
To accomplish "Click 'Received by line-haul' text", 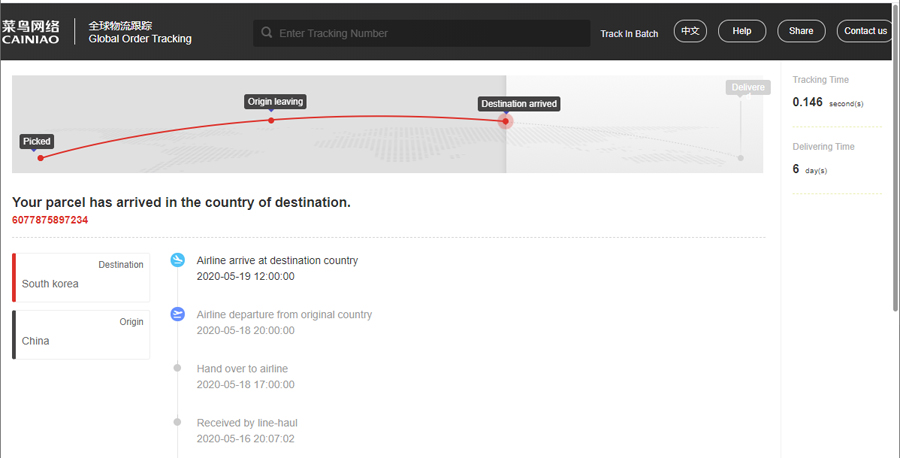I will tap(247, 423).
